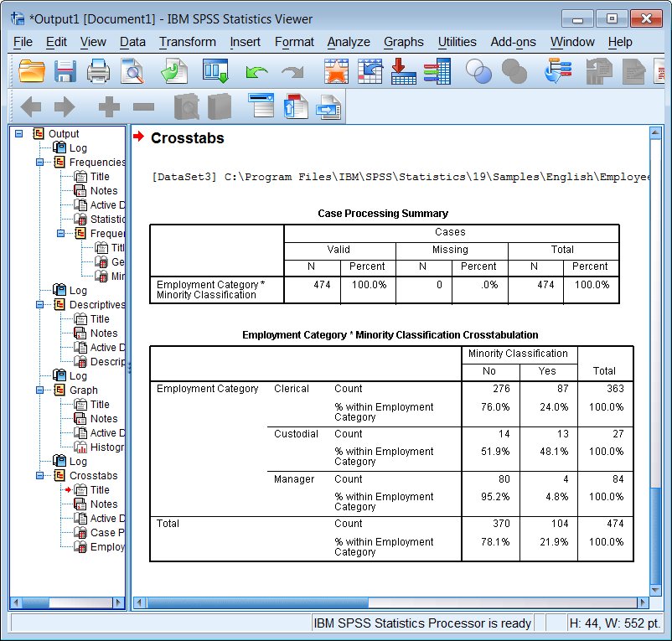672x641 pixels.
Task: Save the output document
Action: point(65,71)
